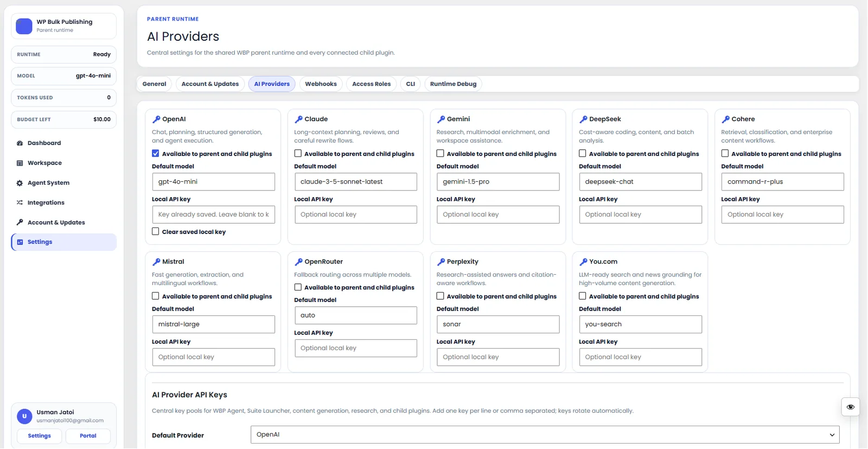Image resolution: width=868 pixels, height=449 pixels.
Task: Enable Claude for parent and child plugins
Action: [298, 154]
